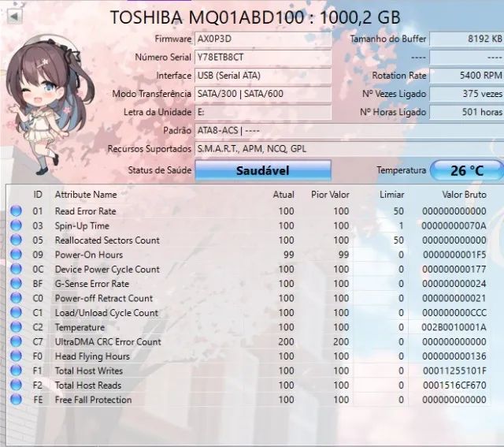Click raw value 00000000177
The image size is (504, 447).
454,270
